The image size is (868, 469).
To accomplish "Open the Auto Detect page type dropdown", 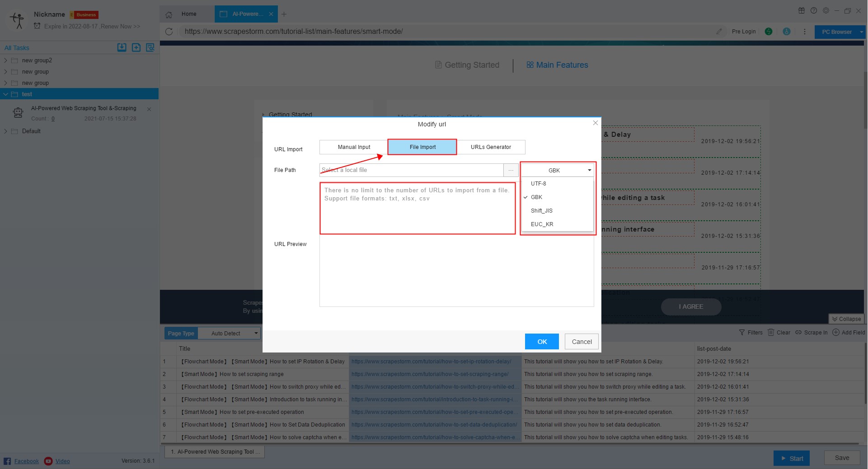I will 230,333.
